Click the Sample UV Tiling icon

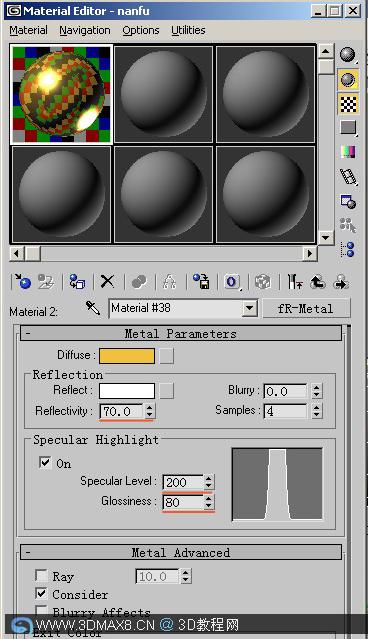click(348, 128)
